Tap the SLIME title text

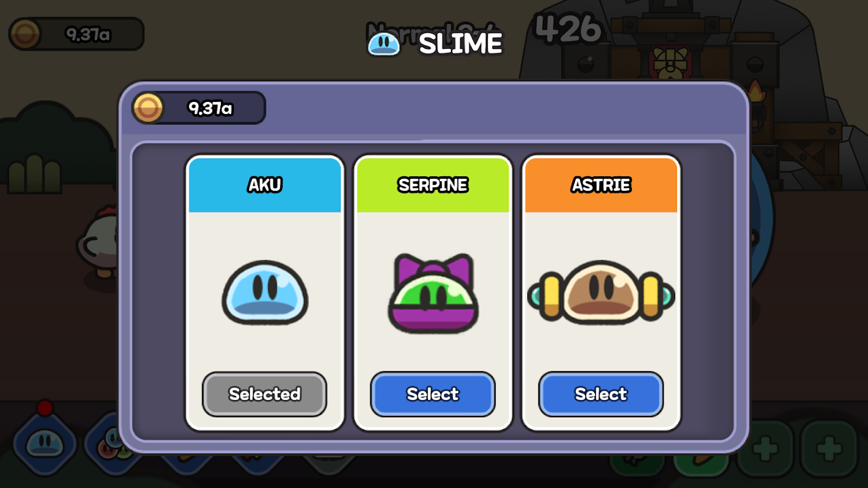point(461,44)
